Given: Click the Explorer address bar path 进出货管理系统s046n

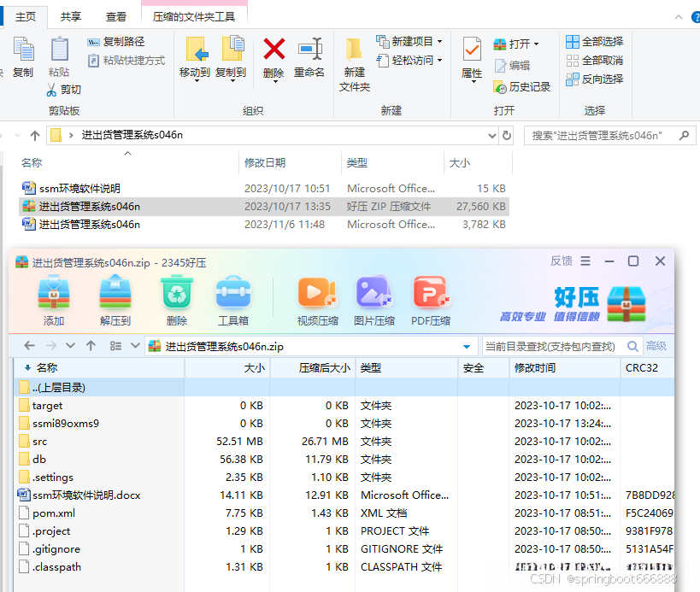Looking at the screenshot, I should (x=132, y=135).
